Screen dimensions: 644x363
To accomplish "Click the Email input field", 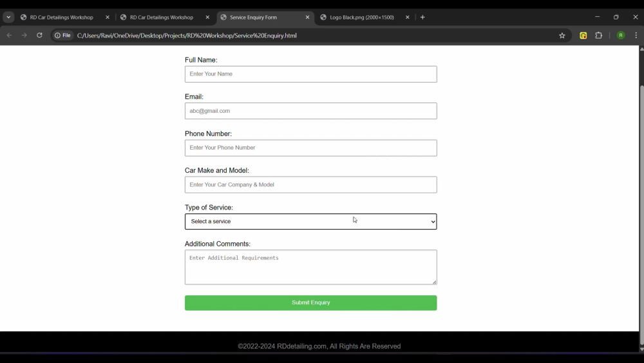I will [x=311, y=111].
